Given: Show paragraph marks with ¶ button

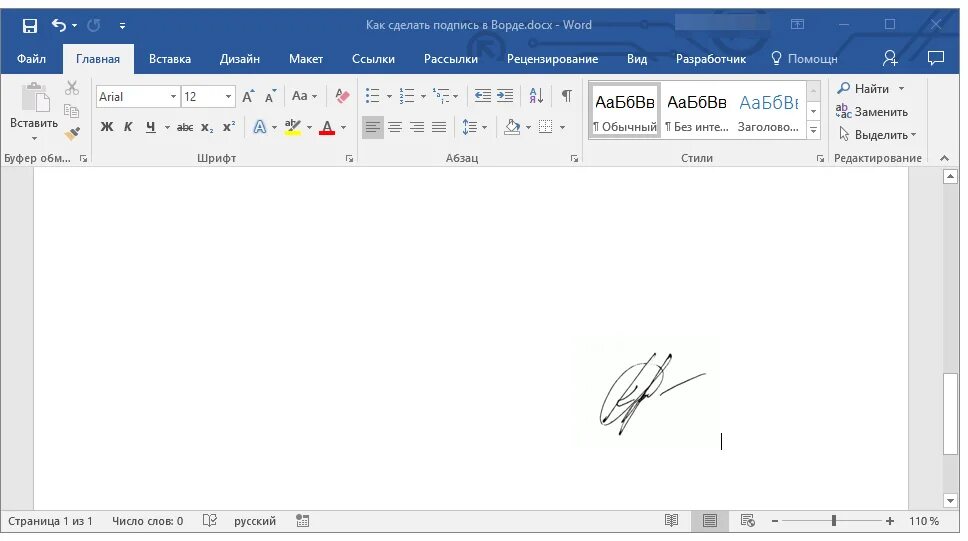Looking at the screenshot, I should tap(566, 96).
